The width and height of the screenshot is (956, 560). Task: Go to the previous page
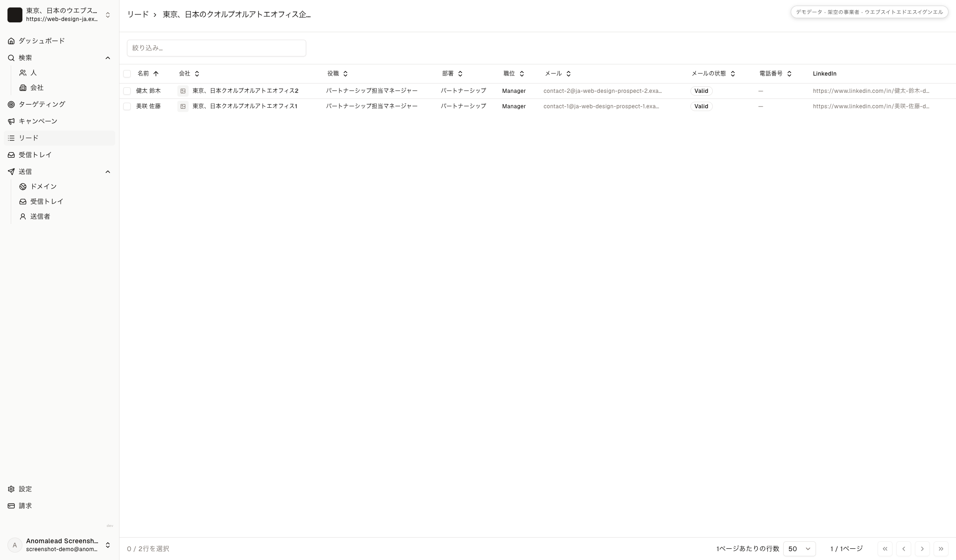pos(904,549)
